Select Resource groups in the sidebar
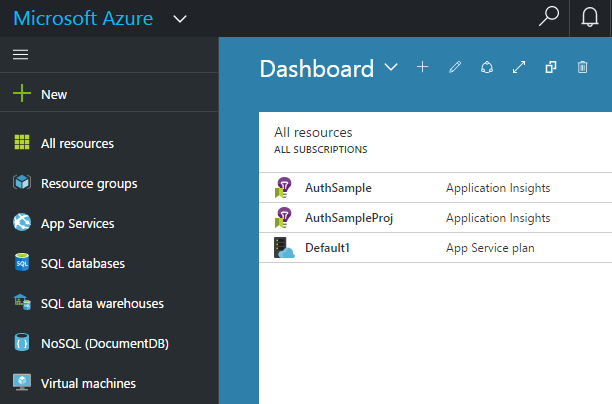The image size is (612, 404). point(89,183)
